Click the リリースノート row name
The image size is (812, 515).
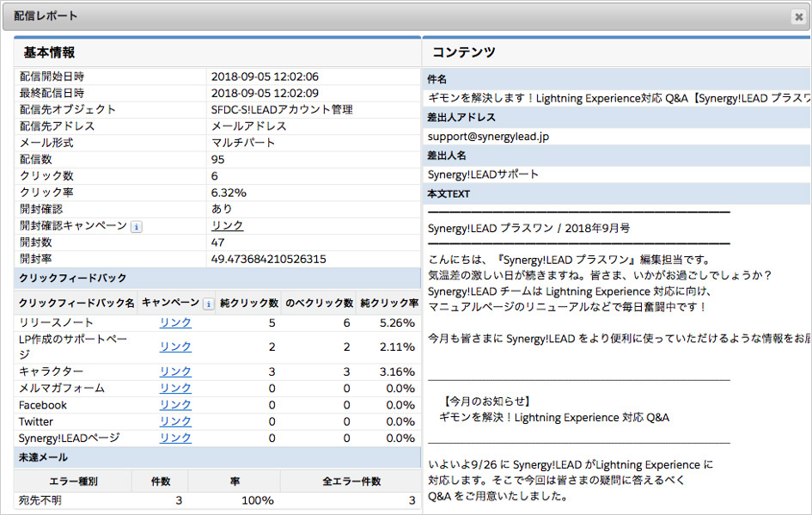pos(56,322)
